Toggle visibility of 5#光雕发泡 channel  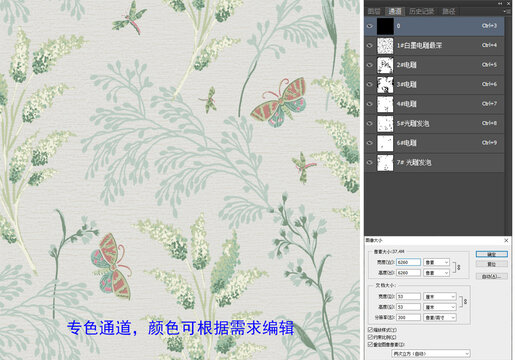click(x=370, y=123)
